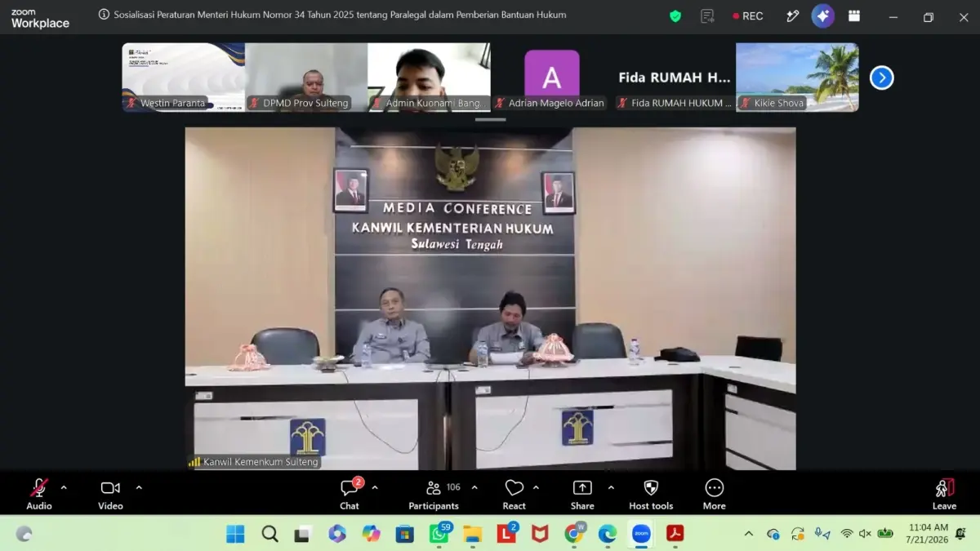Screen dimensions: 980x551
Task: Open the Video options arrow
Action: pyautogui.click(x=139, y=487)
